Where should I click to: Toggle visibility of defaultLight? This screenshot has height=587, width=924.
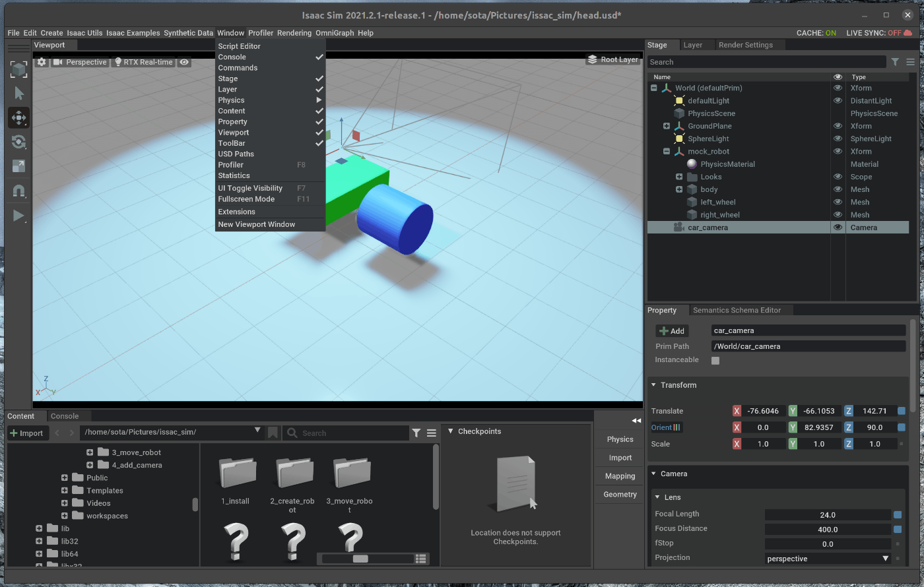click(838, 101)
